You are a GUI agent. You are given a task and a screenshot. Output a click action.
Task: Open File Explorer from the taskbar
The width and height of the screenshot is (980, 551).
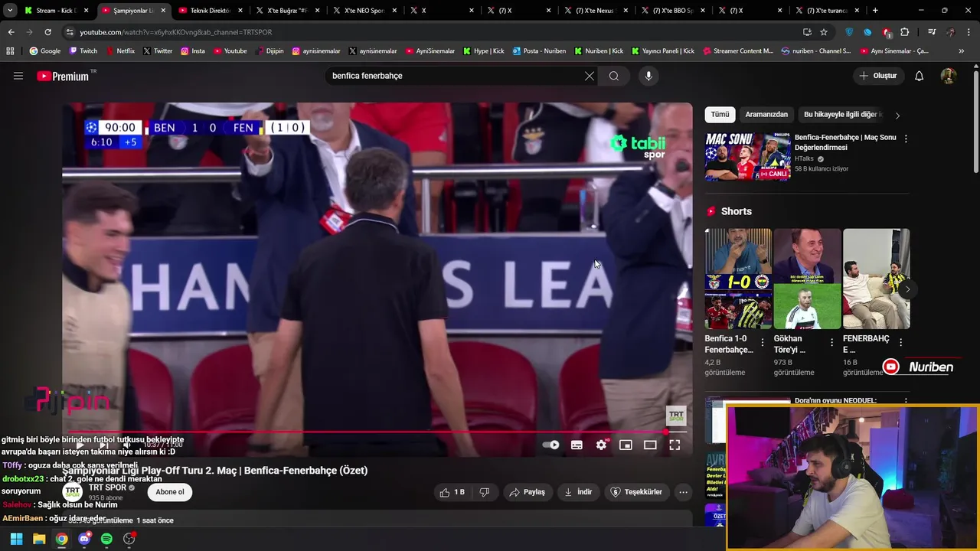point(39,539)
